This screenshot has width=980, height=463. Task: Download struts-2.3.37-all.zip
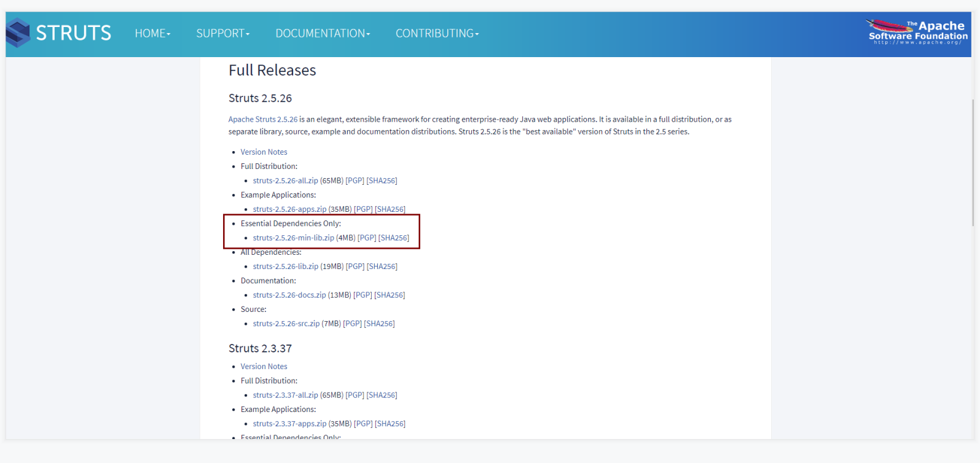click(x=286, y=395)
